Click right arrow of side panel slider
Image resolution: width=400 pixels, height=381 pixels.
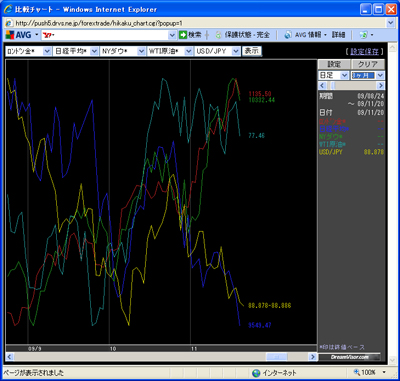[x=381, y=86]
